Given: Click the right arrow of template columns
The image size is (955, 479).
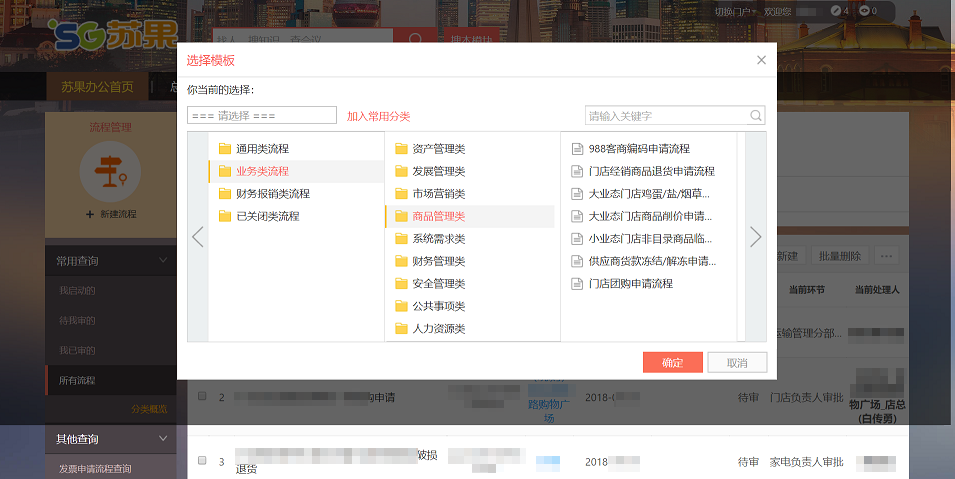Looking at the screenshot, I should pos(755,237).
